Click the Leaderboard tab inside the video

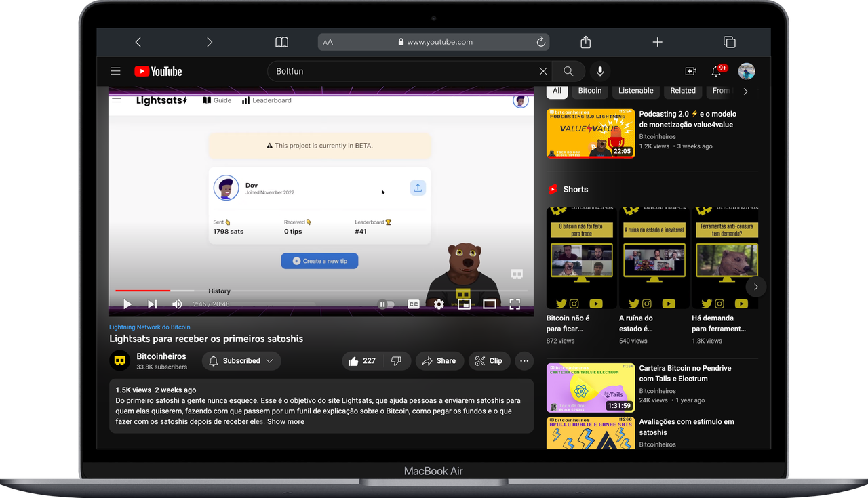click(267, 100)
